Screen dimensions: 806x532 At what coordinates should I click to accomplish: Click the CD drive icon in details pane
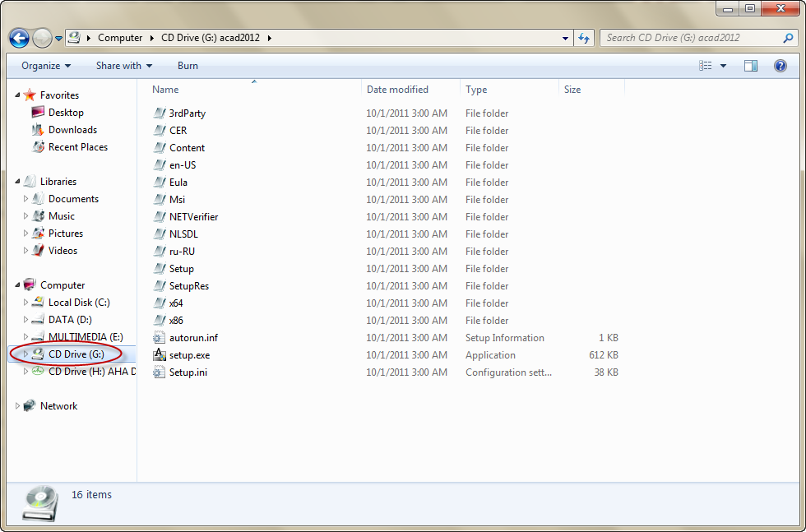[41, 503]
